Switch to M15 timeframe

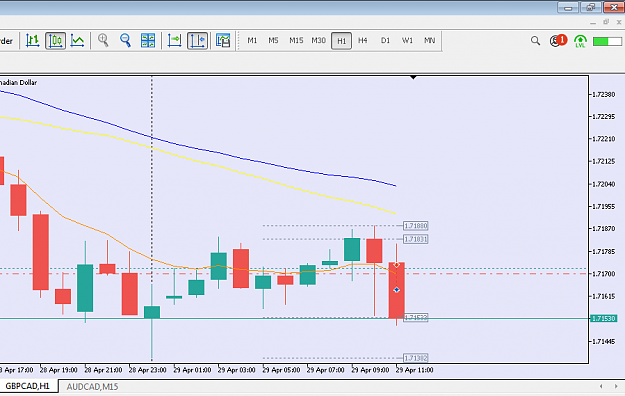[296, 41]
